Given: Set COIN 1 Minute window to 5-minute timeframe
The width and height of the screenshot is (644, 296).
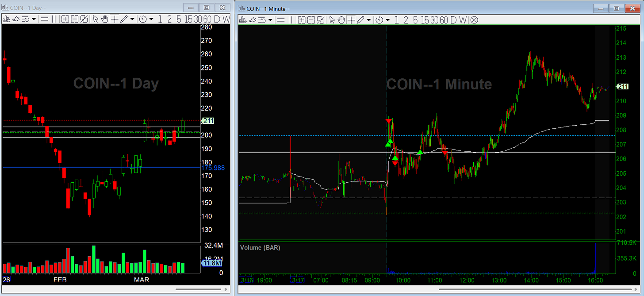Looking at the screenshot, I should [415, 20].
